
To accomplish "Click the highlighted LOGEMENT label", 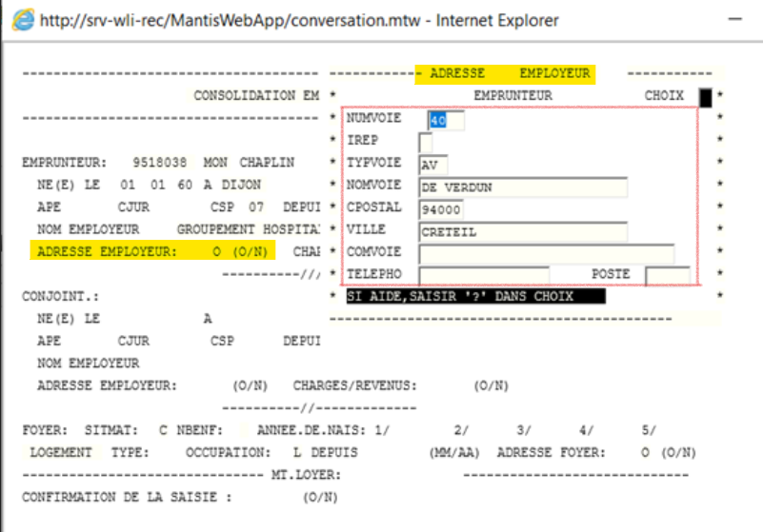I will tap(61, 452).
